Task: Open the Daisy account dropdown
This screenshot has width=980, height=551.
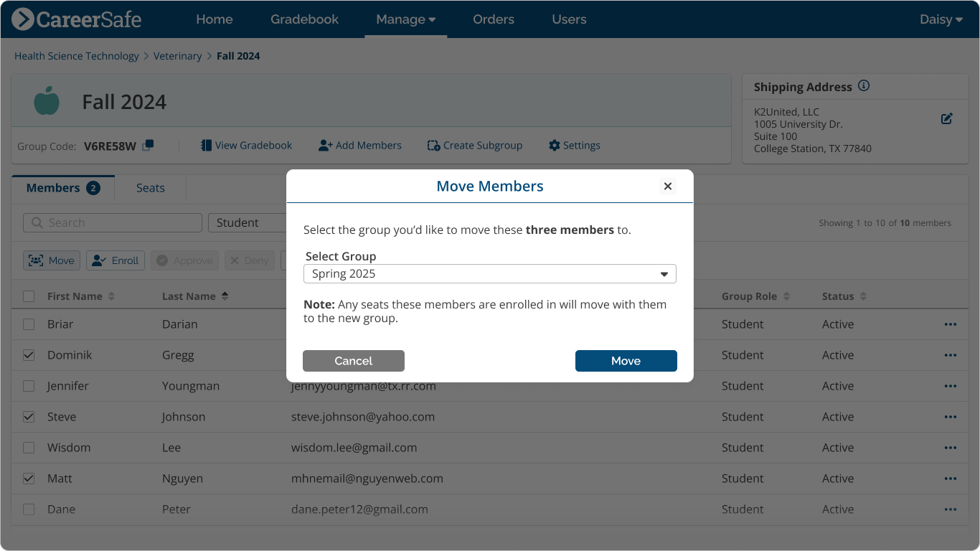Action: pyautogui.click(x=941, y=19)
